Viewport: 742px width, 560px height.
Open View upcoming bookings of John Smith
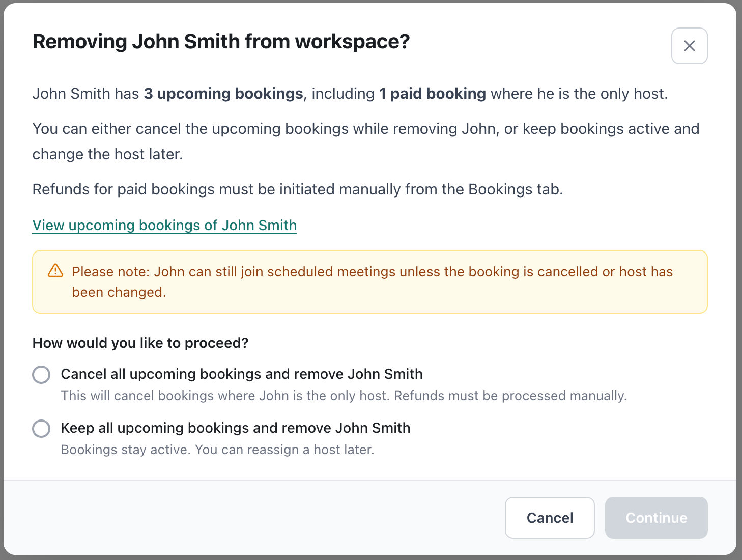click(164, 225)
